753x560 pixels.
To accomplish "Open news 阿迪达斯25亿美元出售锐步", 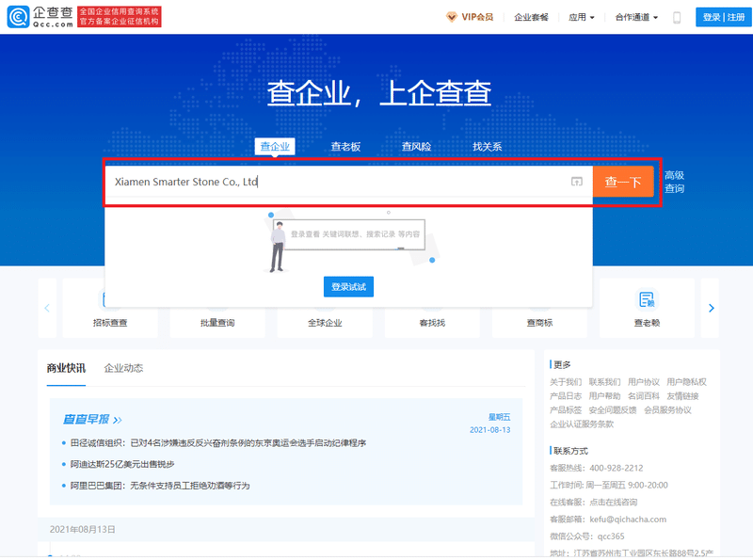I will (122, 464).
